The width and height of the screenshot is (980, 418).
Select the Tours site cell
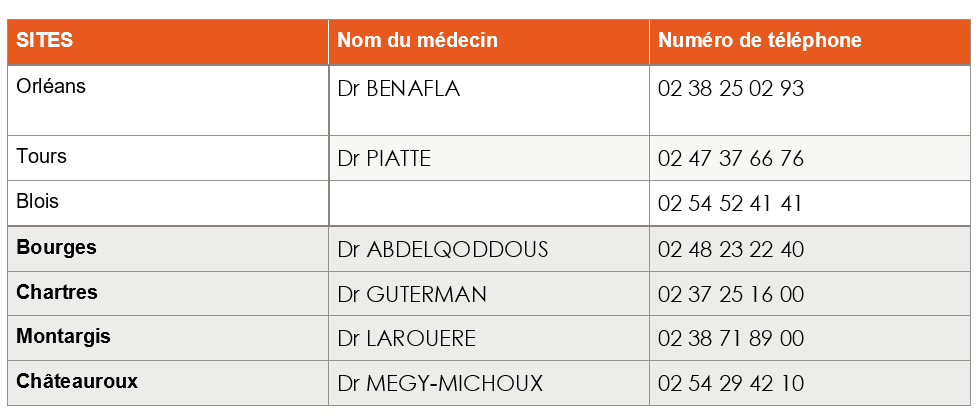(x=42, y=157)
